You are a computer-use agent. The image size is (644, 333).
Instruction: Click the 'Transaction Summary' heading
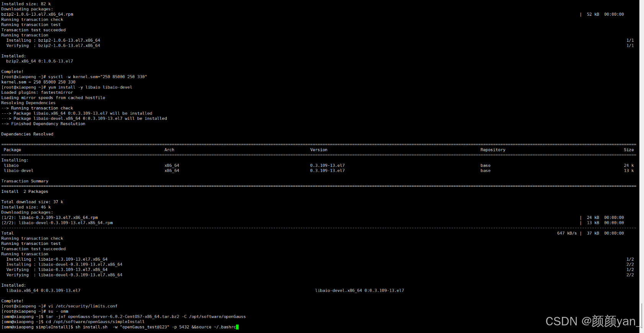coord(25,181)
